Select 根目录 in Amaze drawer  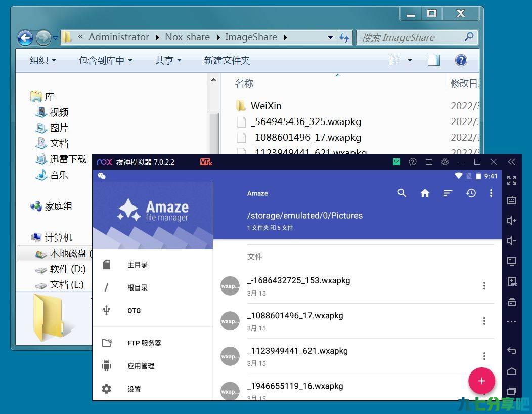pos(153,287)
